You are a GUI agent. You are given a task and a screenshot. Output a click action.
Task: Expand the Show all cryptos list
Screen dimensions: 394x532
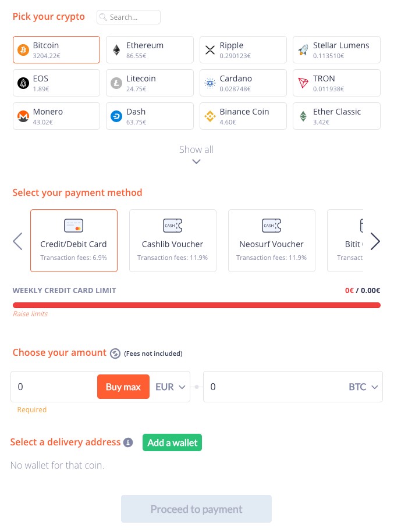tap(196, 153)
